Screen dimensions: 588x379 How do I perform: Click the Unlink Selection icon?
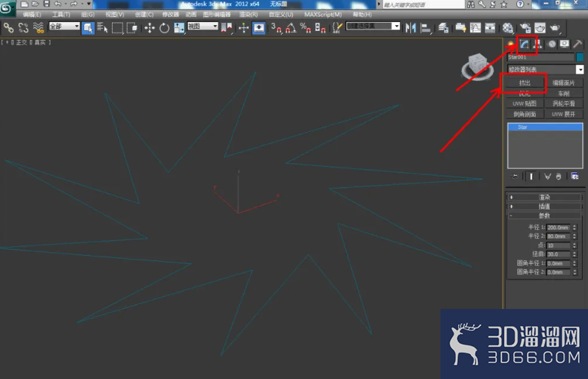pos(24,28)
